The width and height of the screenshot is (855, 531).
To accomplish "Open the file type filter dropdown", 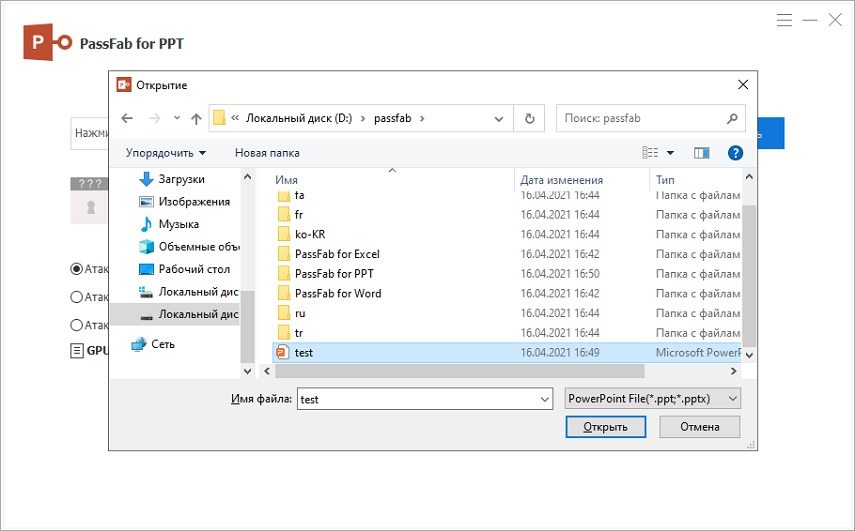I will tap(652, 398).
